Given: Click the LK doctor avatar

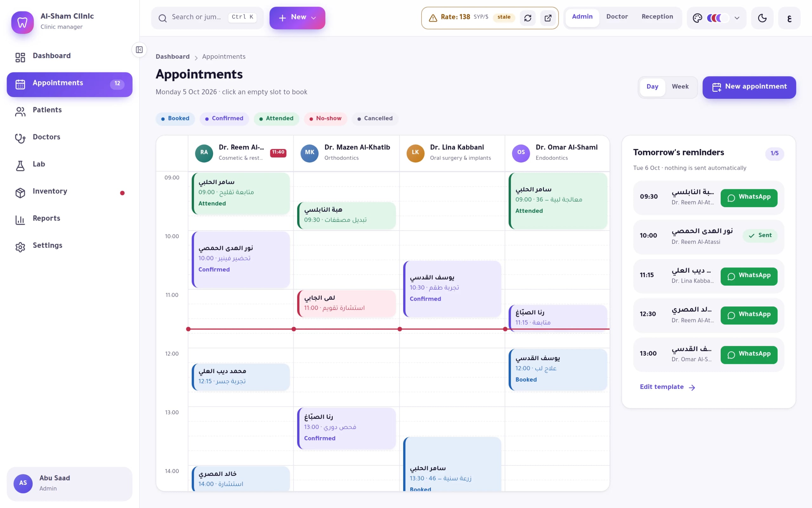Looking at the screenshot, I should 416,153.
